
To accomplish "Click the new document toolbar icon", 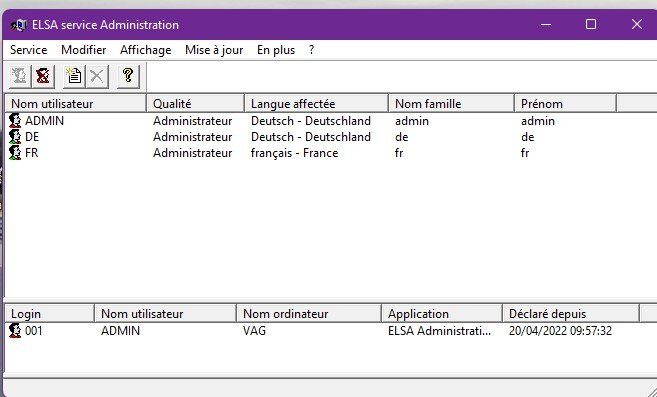I will click(74, 76).
